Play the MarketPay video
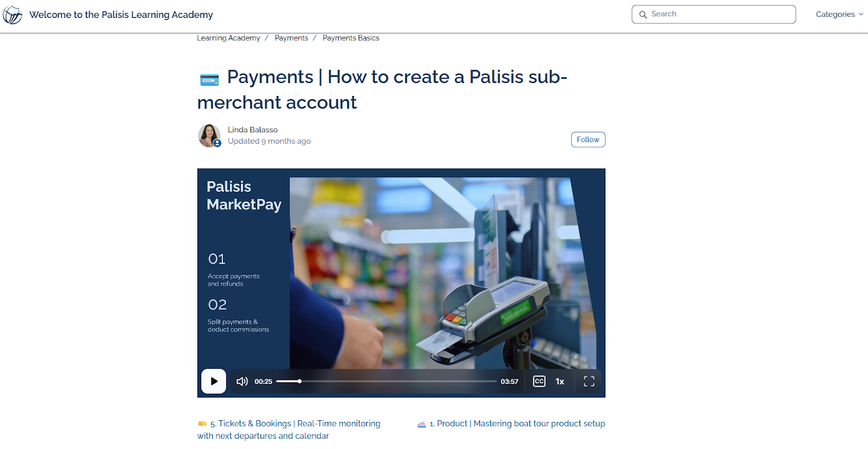868x449 pixels. tap(214, 381)
